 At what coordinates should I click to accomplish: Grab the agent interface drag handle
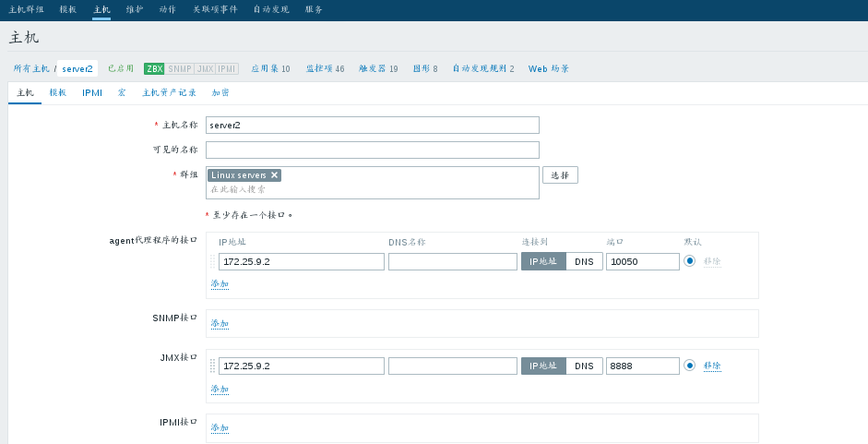212,261
